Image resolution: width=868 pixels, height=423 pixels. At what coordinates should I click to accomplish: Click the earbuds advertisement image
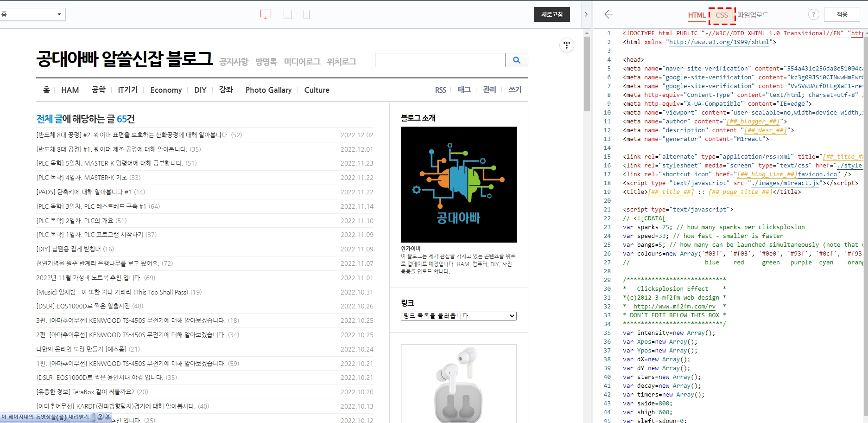458,384
